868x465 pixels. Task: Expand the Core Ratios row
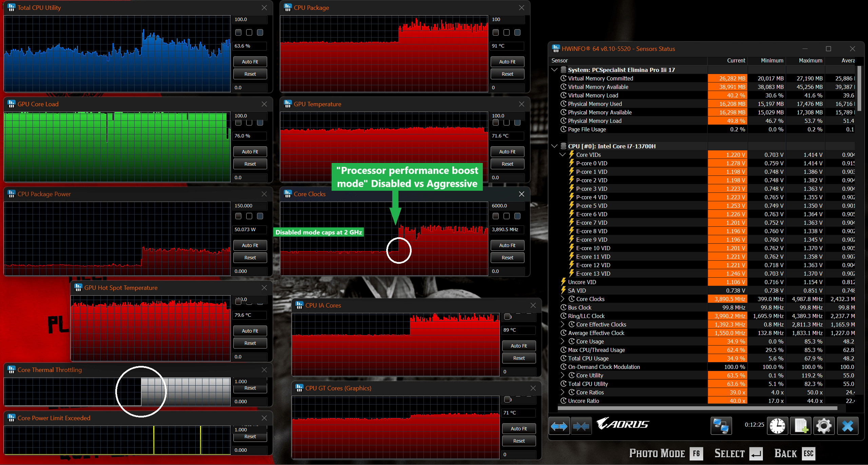click(563, 392)
